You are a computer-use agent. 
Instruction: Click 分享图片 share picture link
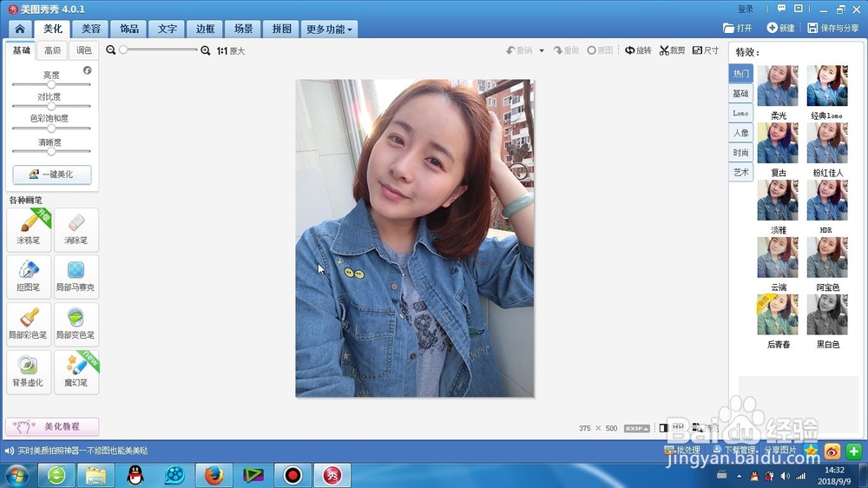point(780,450)
